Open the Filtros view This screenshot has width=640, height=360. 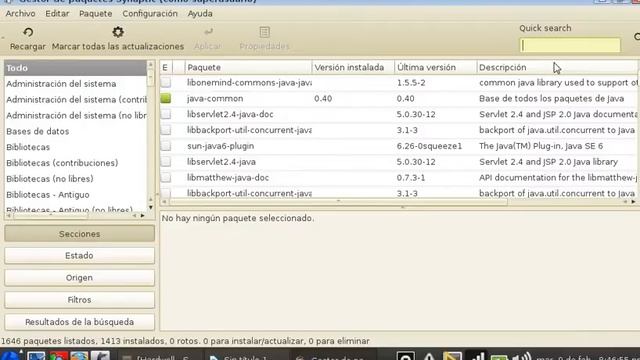(79, 300)
